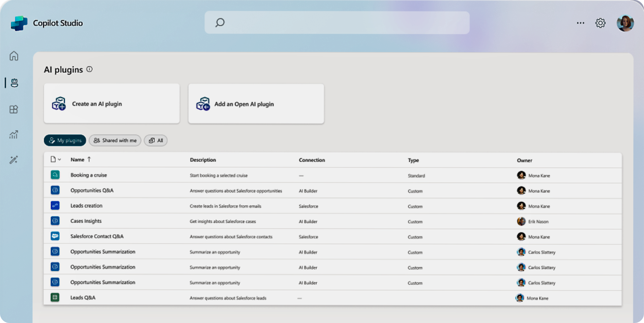Open settings via the gear icon
644x323 pixels.
(600, 23)
